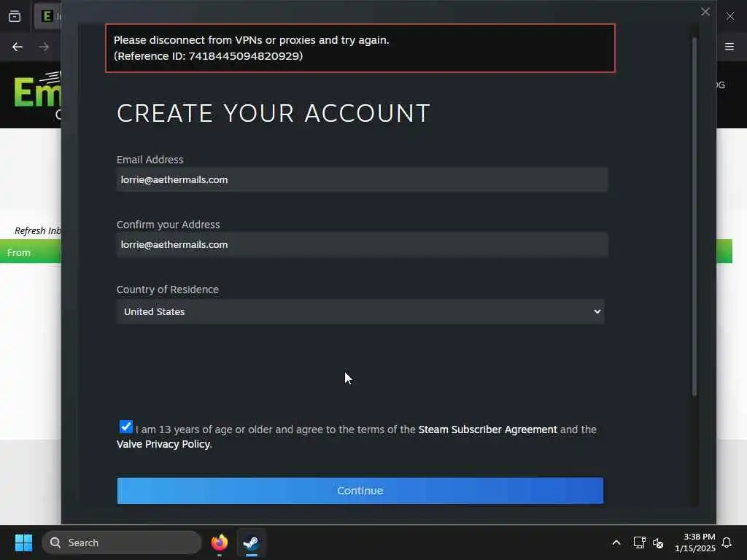Click the Continue button
The width and height of the screenshot is (747, 560).
[360, 491]
